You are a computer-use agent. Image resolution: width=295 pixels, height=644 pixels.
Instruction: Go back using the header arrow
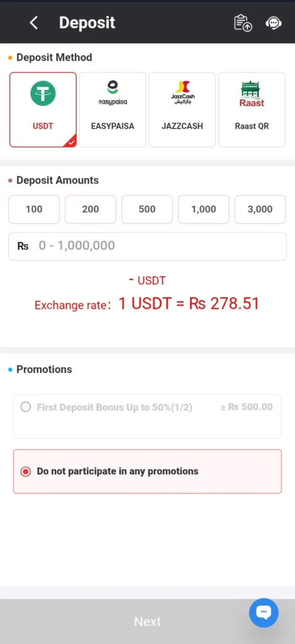34,23
